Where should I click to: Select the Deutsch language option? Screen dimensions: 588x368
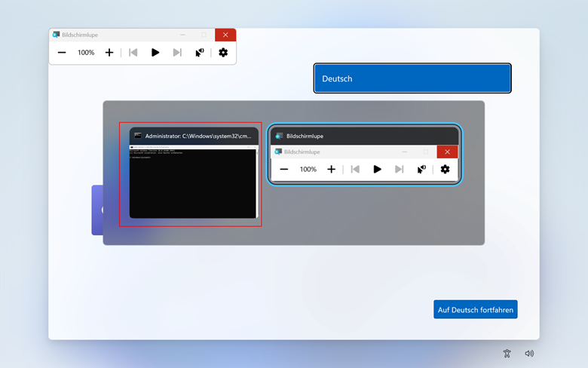point(412,78)
